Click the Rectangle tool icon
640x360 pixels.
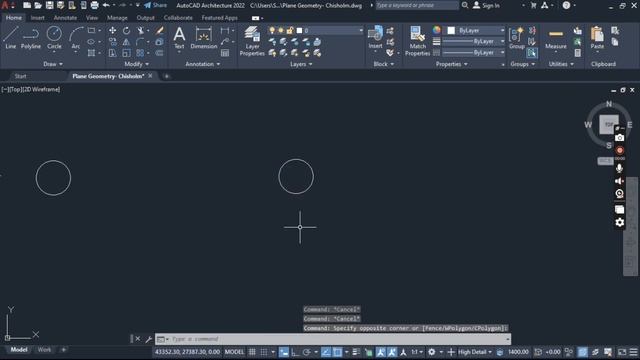[x=91, y=31]
